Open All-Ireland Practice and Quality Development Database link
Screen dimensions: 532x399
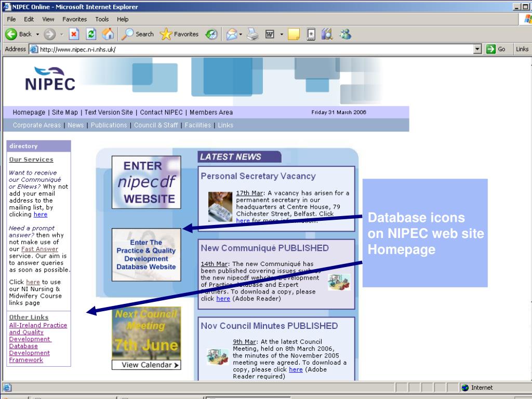click(38, 336)
